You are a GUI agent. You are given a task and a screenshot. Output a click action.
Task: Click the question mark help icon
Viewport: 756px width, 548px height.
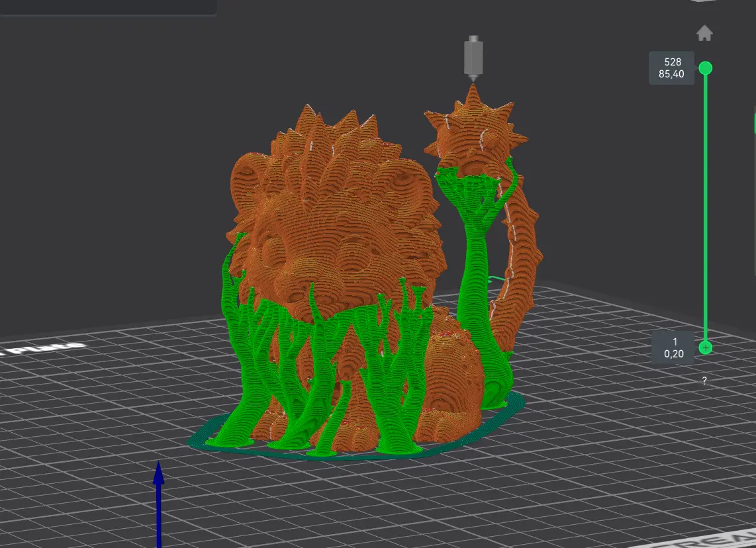pyautogui.click(x=704, y=381)
